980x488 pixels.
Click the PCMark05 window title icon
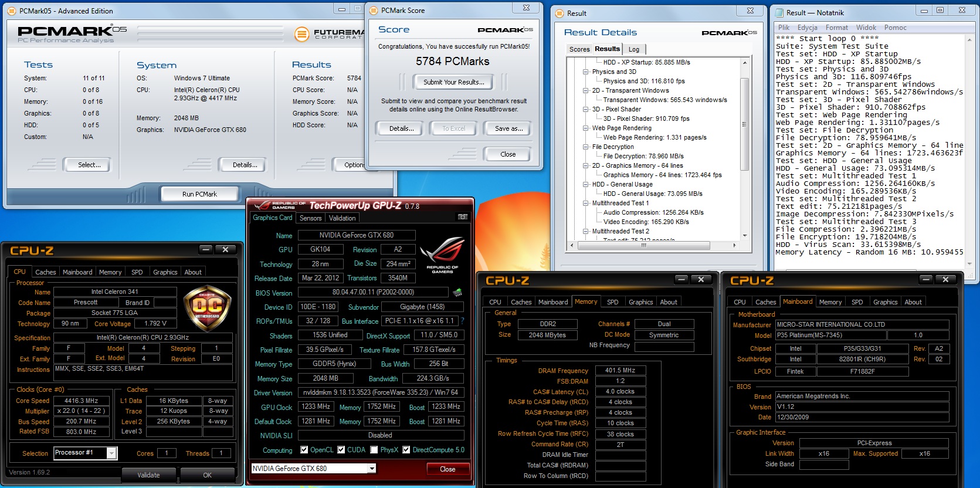tap(12, 11)
